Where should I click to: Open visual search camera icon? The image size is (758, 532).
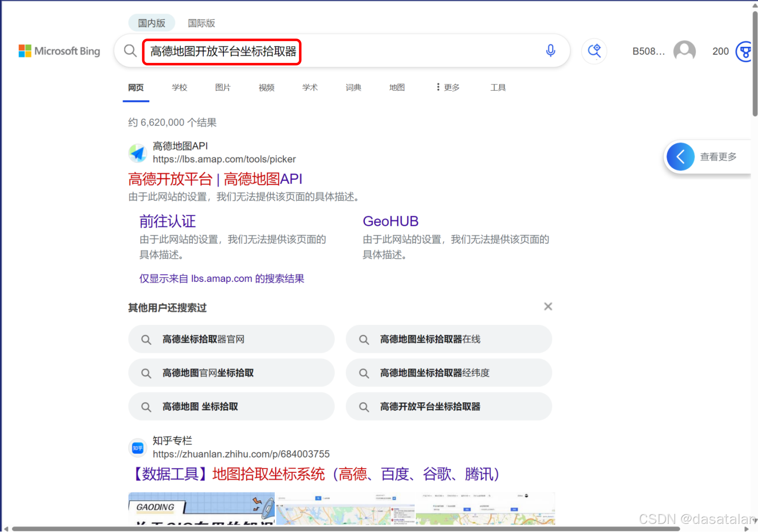pos(594,51)
